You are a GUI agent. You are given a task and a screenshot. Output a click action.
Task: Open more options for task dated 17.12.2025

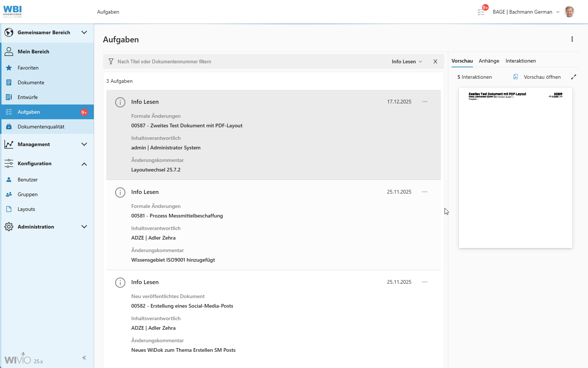tap(424, 102)
